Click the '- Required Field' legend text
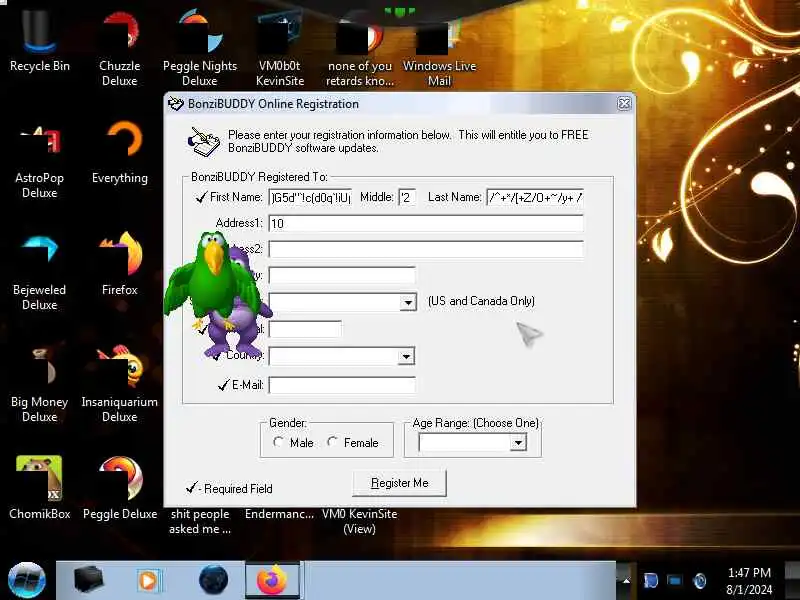800x600 pixels. pyautogui.click(x=235, y=489)
